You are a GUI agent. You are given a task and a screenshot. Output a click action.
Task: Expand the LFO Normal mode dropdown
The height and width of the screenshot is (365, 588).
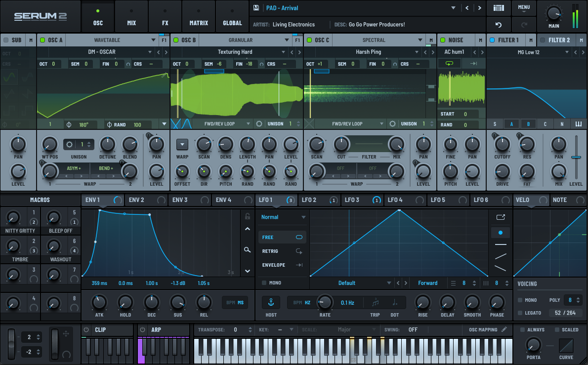(x=283, y=217)
